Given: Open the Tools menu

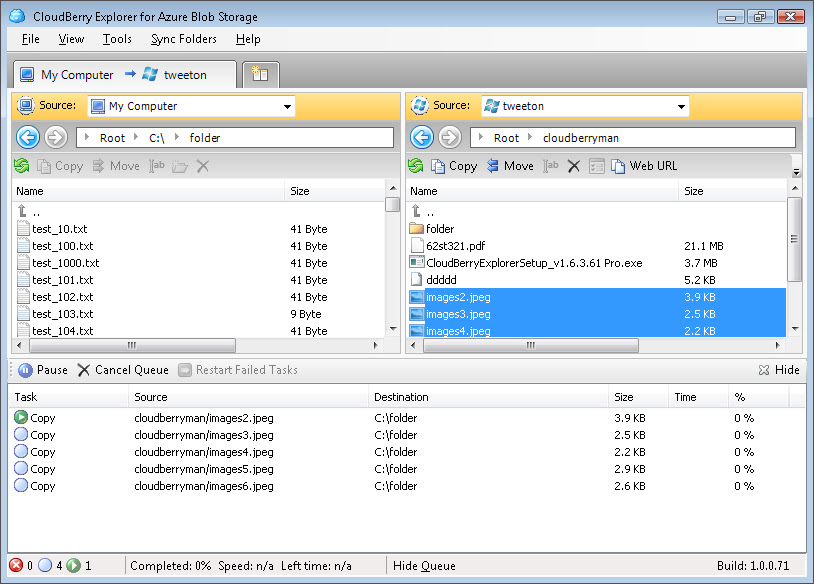Looking at the screenshot, I should [x=117, y=39].
